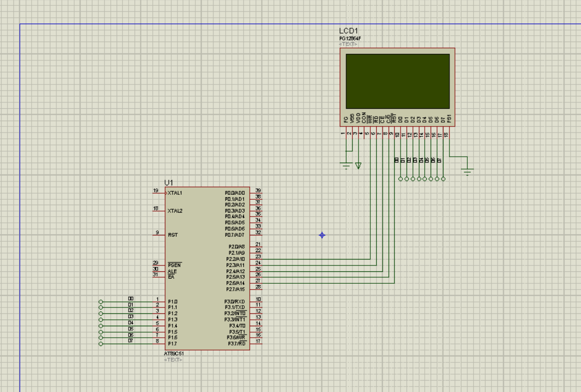
Task: Select the D5 terminal circle on P1.5 wire
Action: tap(101, 332)
